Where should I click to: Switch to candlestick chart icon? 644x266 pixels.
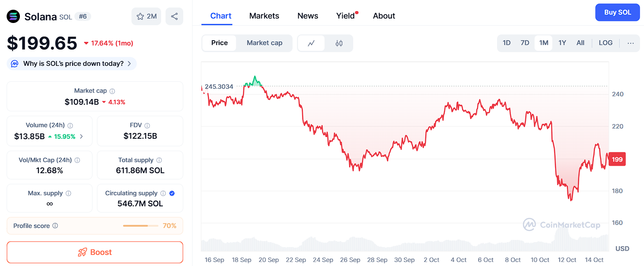pyautogui.click(x=339, y=43)
